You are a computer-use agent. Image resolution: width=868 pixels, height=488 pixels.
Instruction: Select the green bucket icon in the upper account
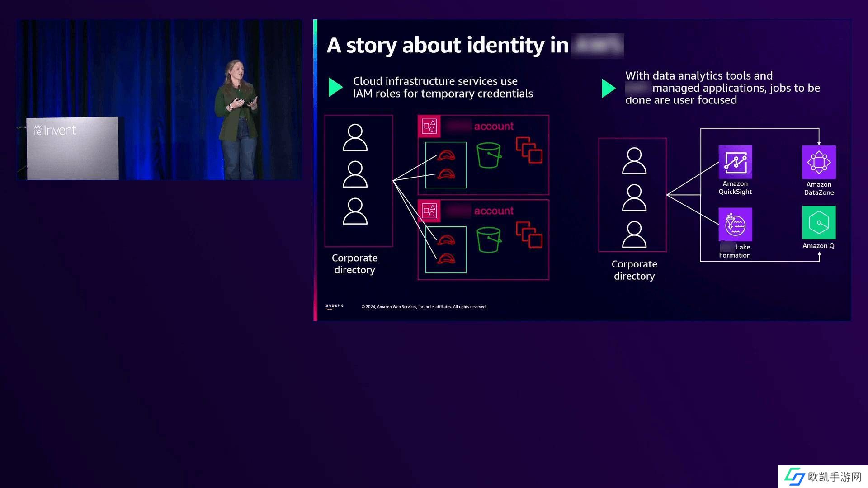tap(489, 155)
